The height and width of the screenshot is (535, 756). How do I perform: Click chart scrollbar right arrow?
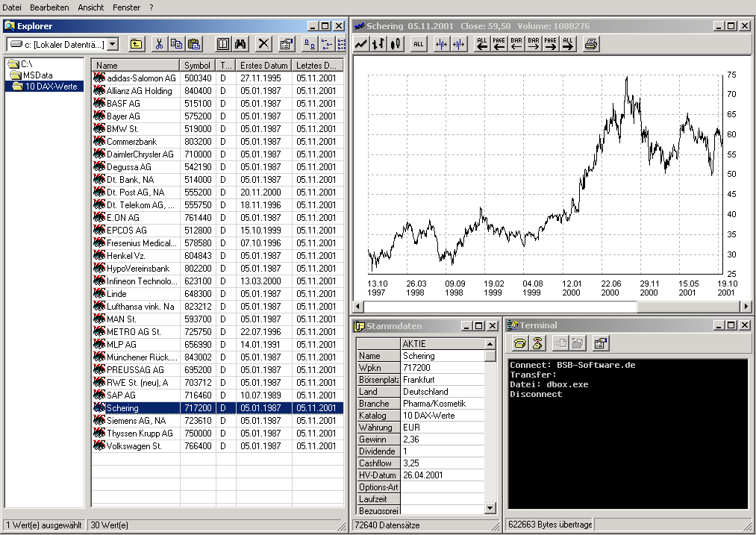pos(746,306)
